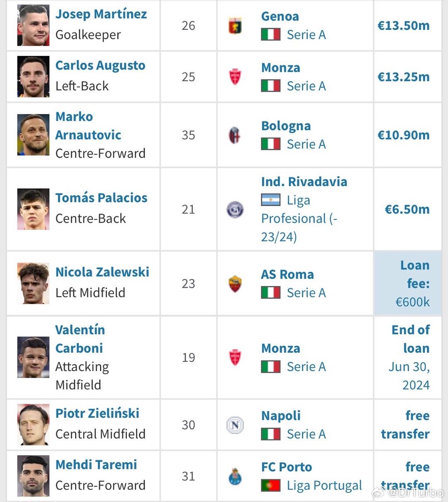Click the Argentina flag next to Liga Profesional
This screenshot has height=502, width=448.
[270, 200]
